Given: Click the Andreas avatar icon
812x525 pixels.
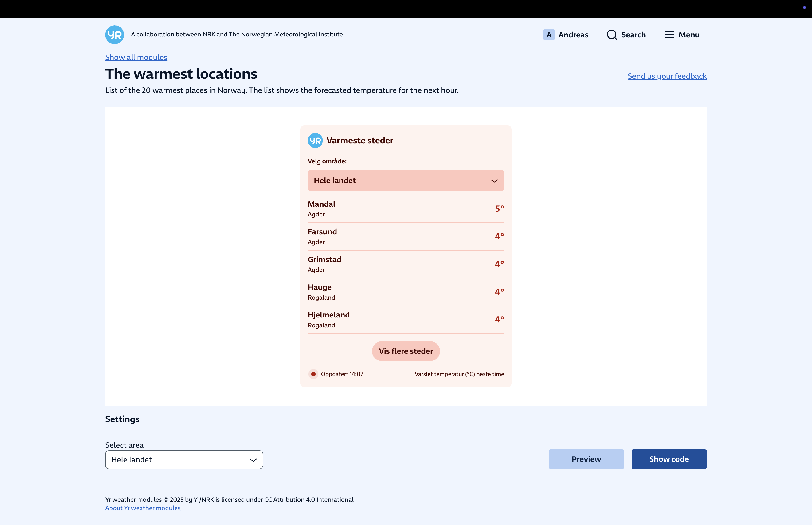Looking at the screenshot, I should coord(549,35).
